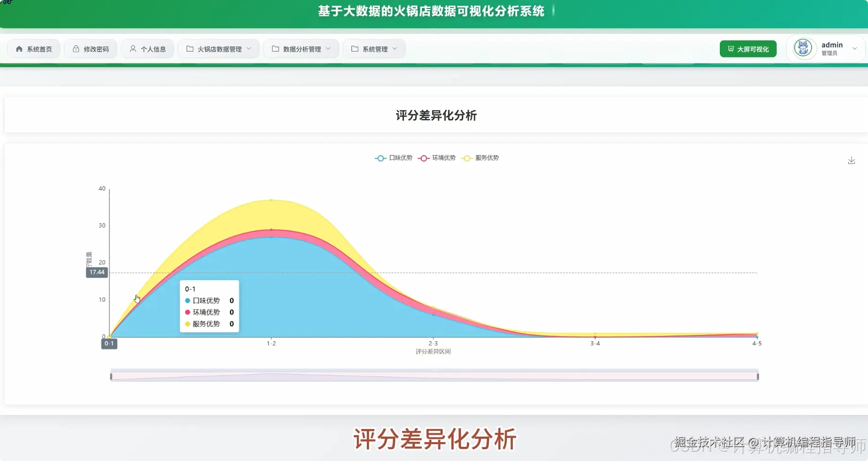The image size is (868, 461).
Task: Click middle of data zoom slider track
Action: click(434, 376)
